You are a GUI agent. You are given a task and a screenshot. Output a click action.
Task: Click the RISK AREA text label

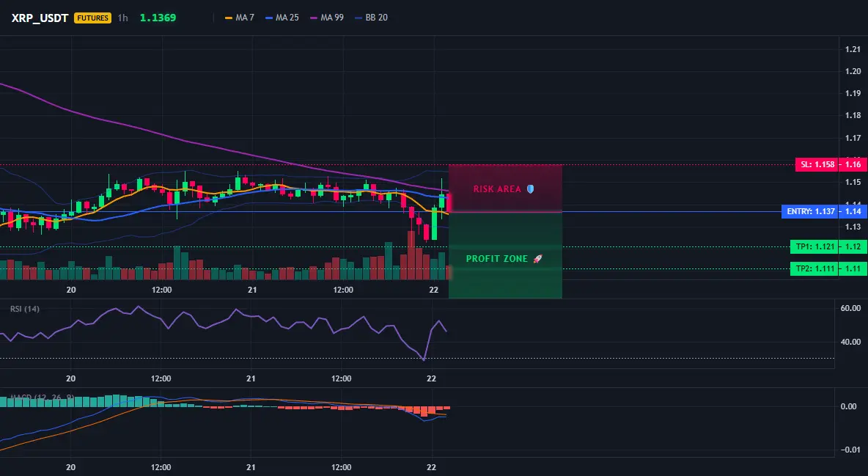pos(497,189)
